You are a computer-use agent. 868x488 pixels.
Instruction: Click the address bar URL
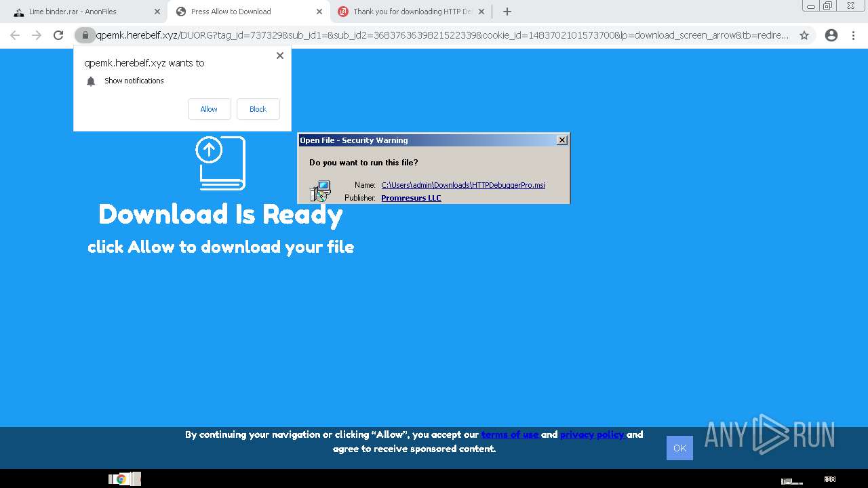point(442,35)
